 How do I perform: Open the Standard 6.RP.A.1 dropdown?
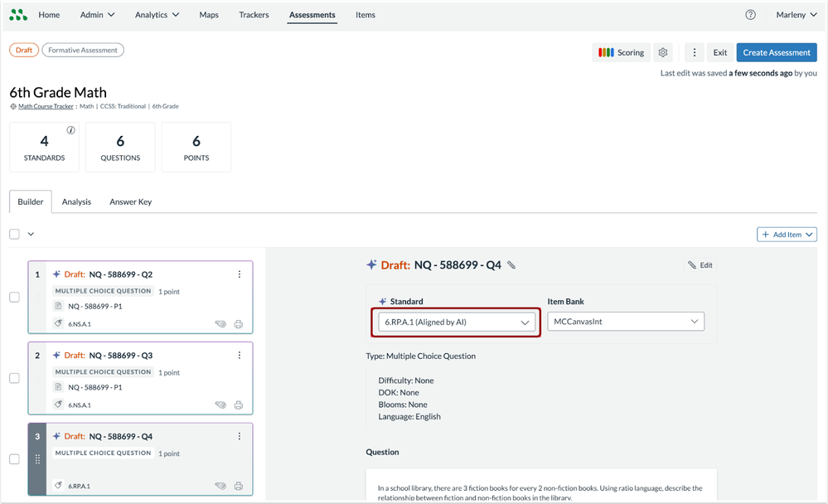pyautogui.click(x=455, y=322)
